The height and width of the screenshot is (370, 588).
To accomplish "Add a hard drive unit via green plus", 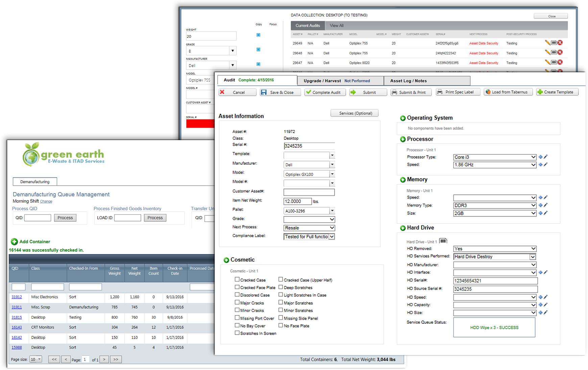I will tap(402, 228).
